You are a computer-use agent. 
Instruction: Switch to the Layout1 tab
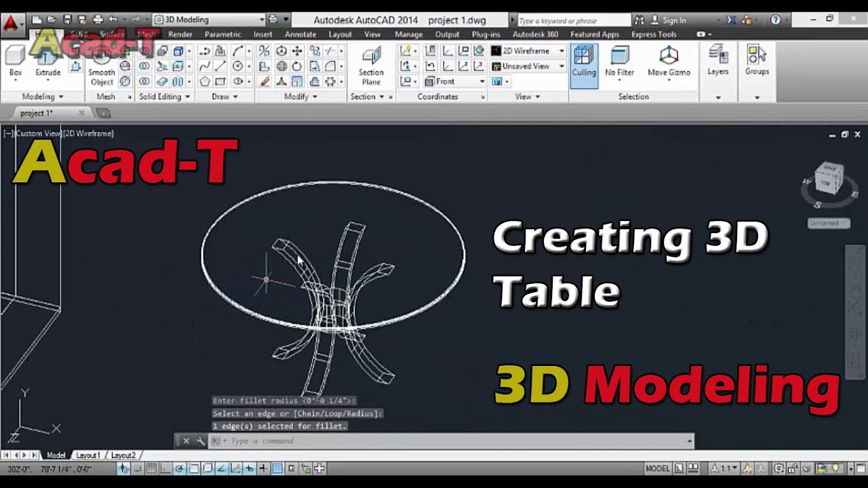tap(88, 455)
